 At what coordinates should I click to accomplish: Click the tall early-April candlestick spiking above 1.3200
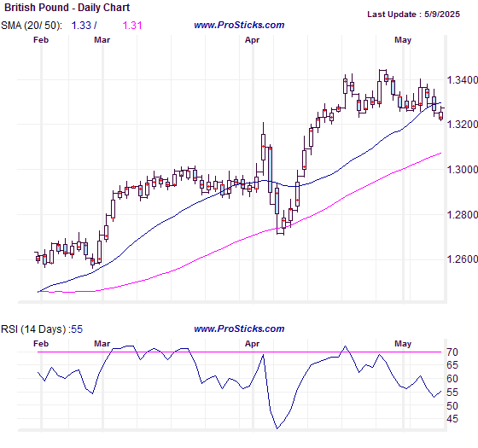[x=263, y=147]
